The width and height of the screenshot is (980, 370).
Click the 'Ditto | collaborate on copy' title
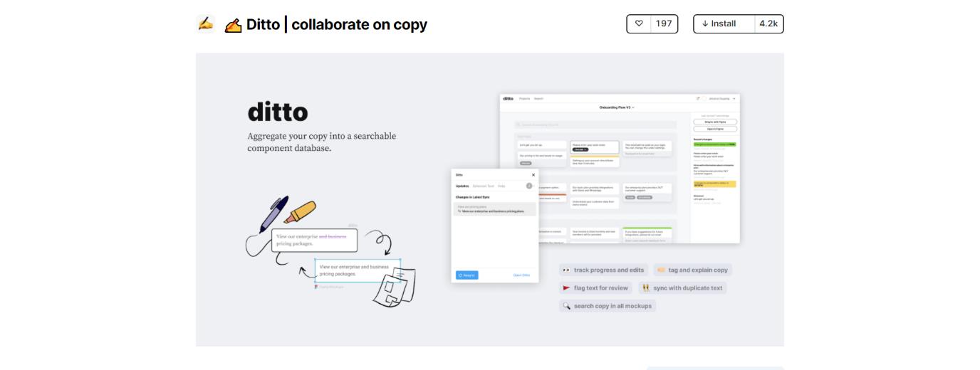tap(336, 24)
